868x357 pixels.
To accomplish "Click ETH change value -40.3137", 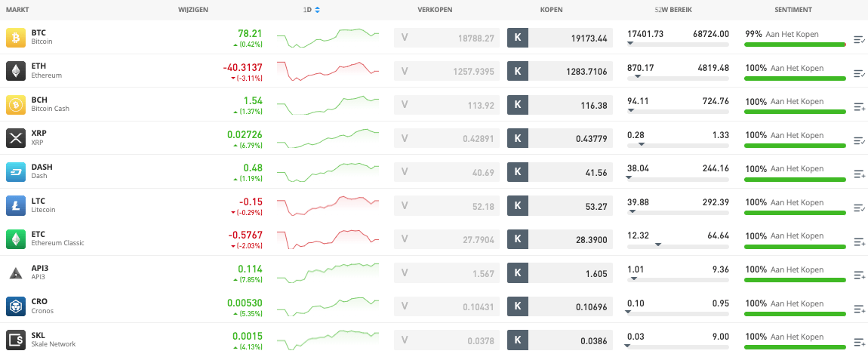I will [243, 67].
